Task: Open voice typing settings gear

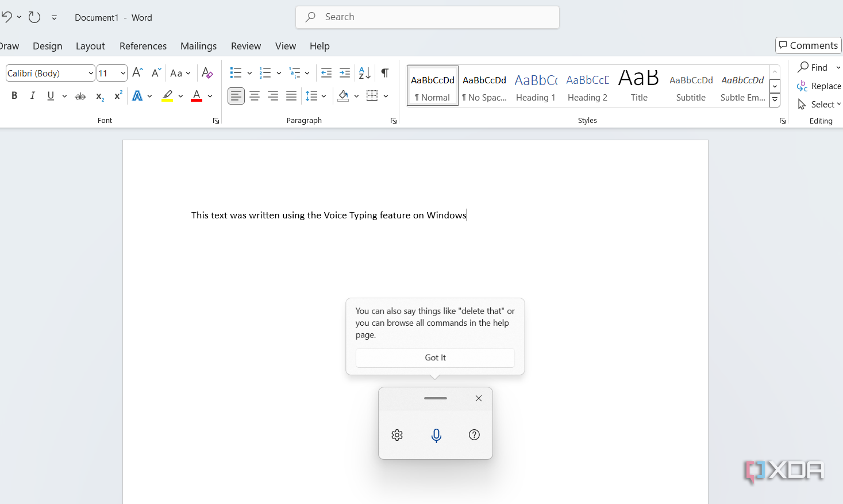Action: click(397, 436)
